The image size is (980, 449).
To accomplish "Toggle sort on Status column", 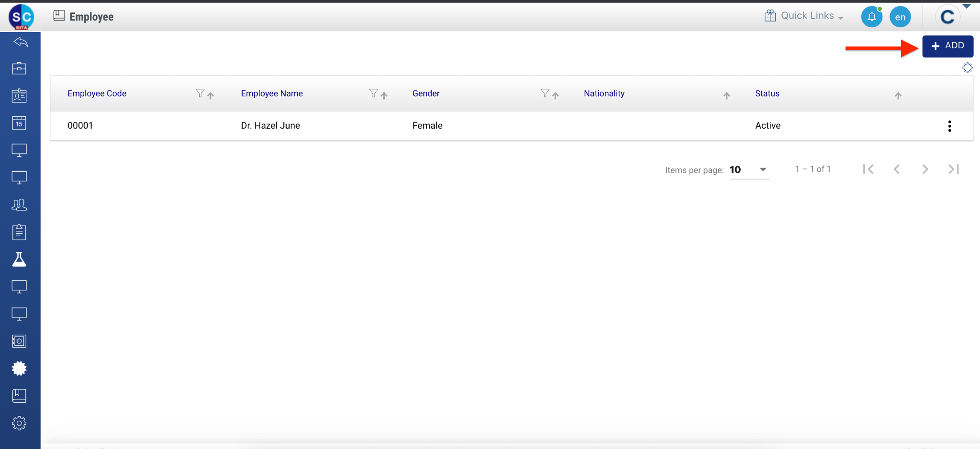I will tap(898, 96).
